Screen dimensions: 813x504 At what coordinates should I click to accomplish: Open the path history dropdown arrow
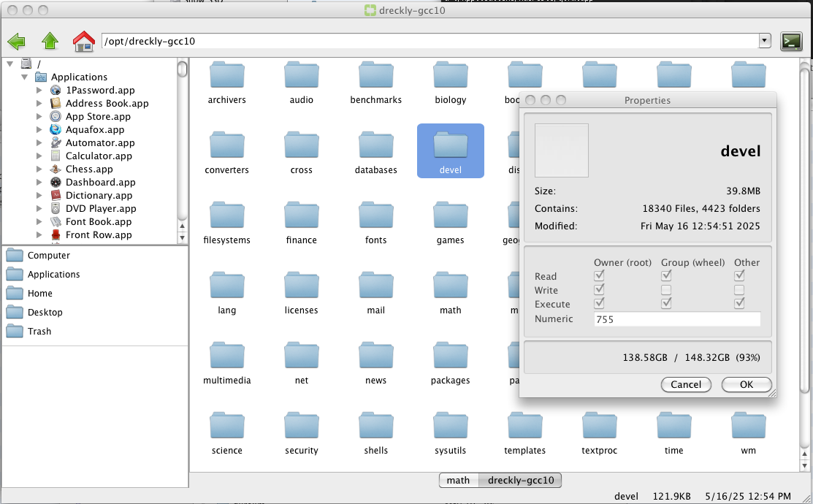(765, 40)
